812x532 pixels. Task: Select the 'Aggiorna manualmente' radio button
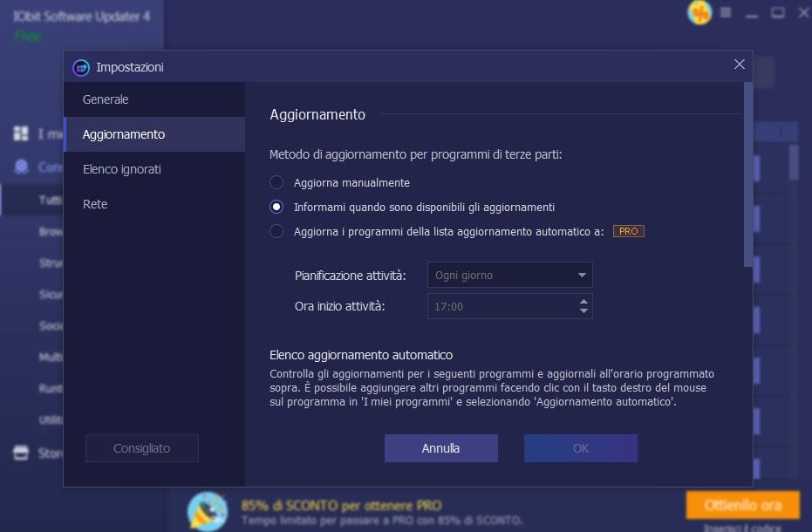coord(276,182)
